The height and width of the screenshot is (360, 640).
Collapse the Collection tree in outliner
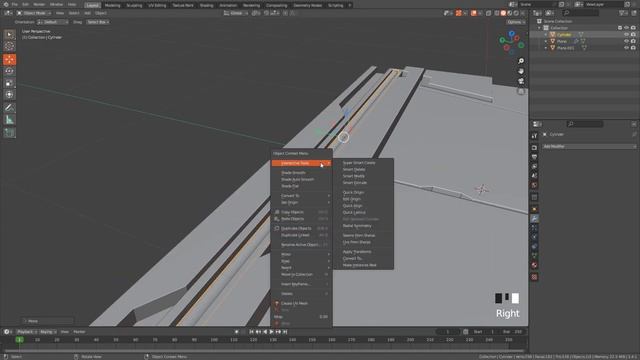click(x=539, y=28)
